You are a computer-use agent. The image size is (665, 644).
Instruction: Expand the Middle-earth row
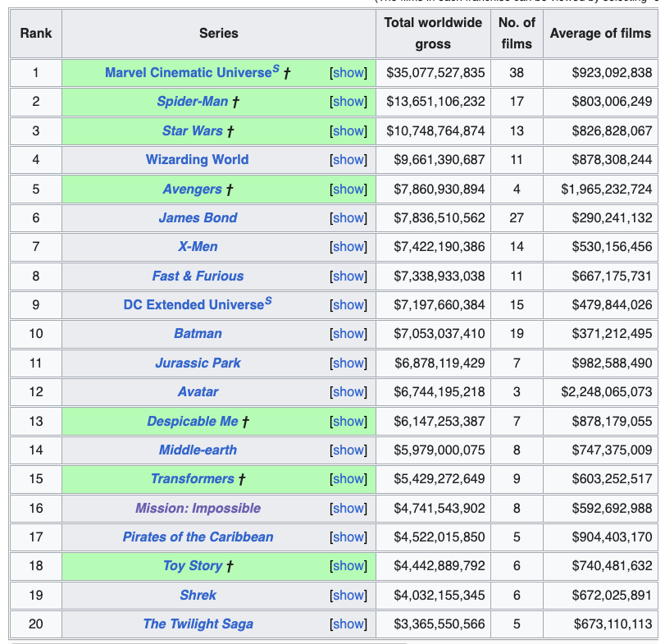pyautogui.click(x=348, y=450)
